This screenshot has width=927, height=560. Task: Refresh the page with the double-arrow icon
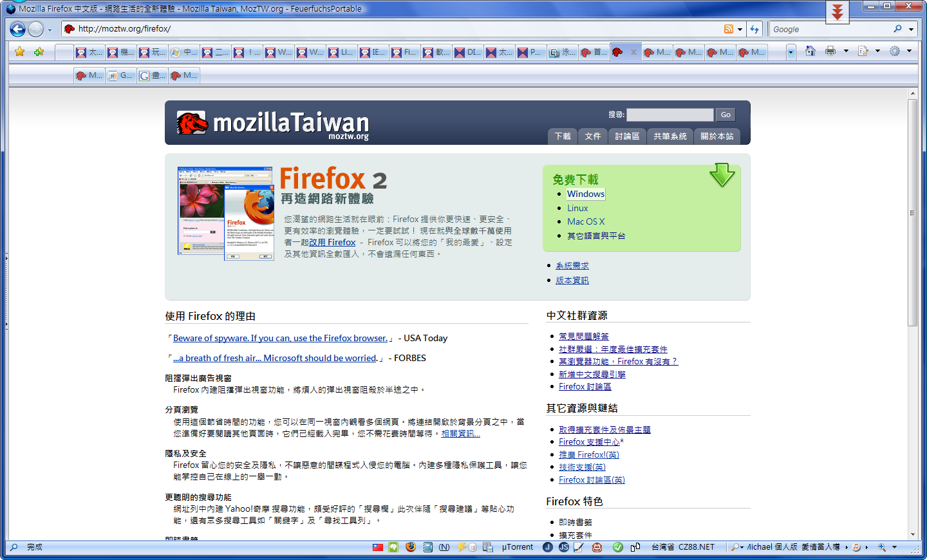(754, 29)
